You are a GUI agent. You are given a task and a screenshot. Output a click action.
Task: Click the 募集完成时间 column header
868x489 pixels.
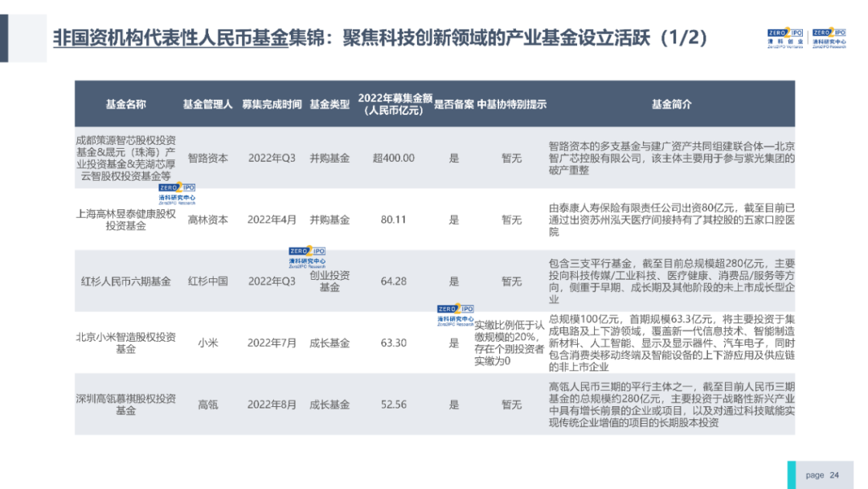(272, 104)
